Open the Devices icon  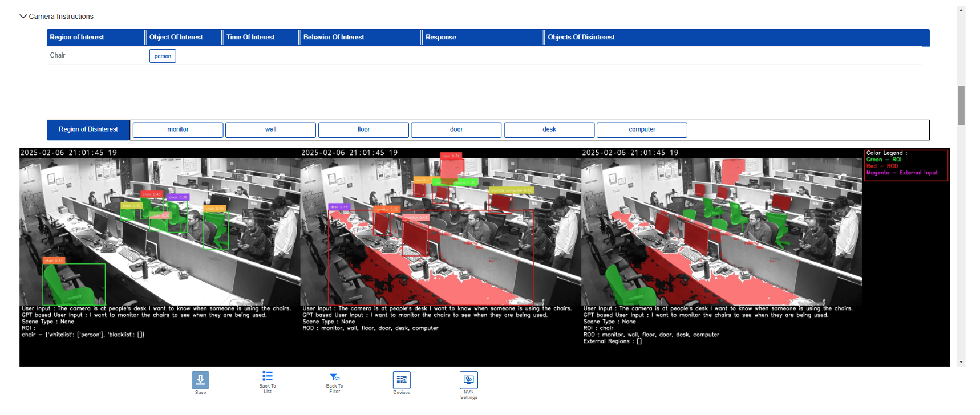(x=402, y=380)
